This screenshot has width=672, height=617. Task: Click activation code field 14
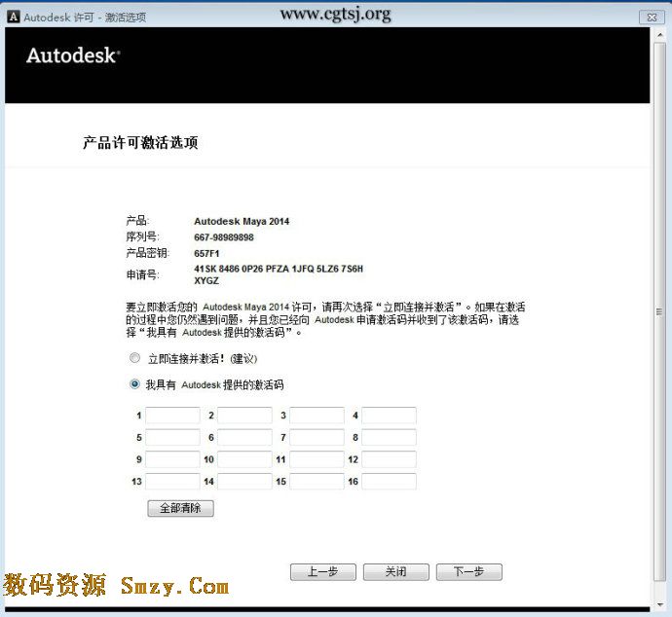click(244, 482)
